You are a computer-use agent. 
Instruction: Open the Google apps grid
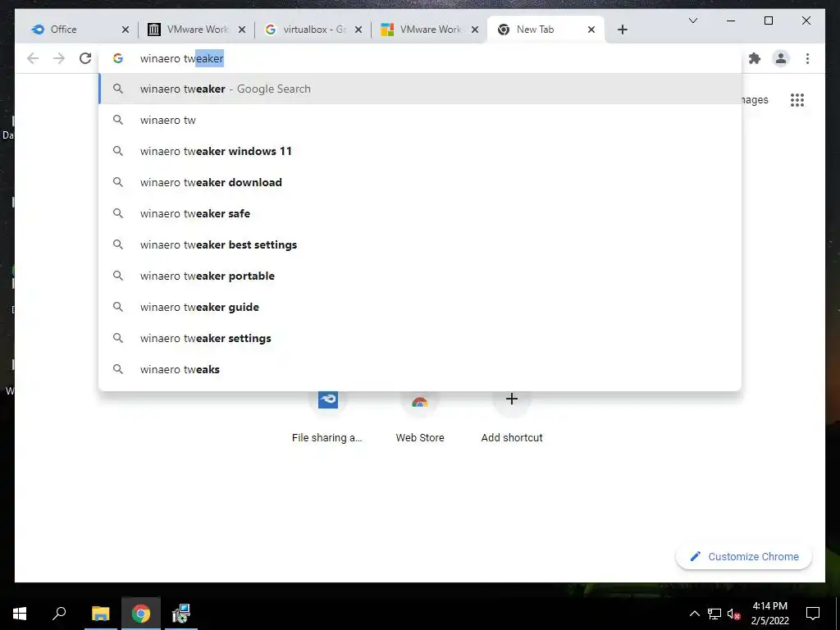click(x=797, y=99)
